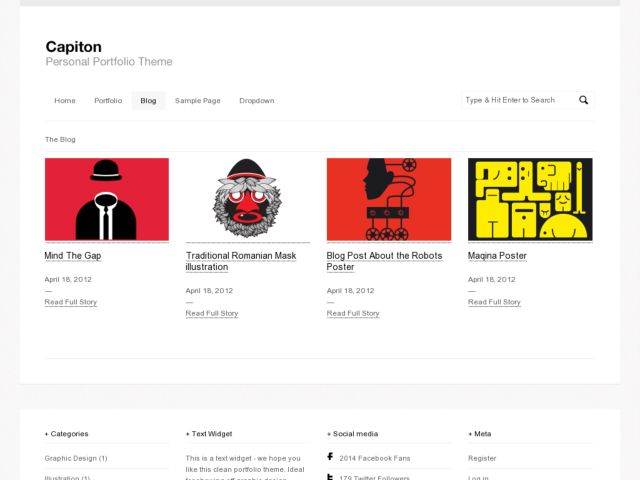
Task: Click the Register link under Meta
Action: 482,458
